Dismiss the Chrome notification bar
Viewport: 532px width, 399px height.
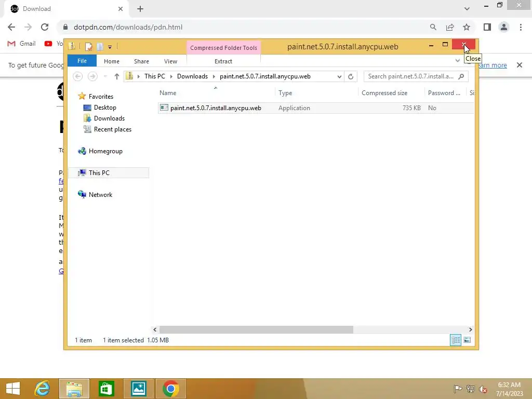pos(519,65)
